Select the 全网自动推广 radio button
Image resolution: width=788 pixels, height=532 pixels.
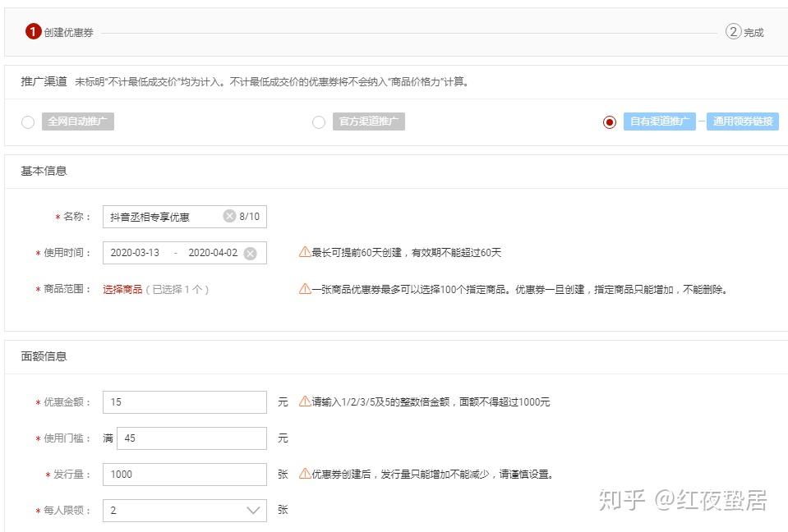(28, 122)
